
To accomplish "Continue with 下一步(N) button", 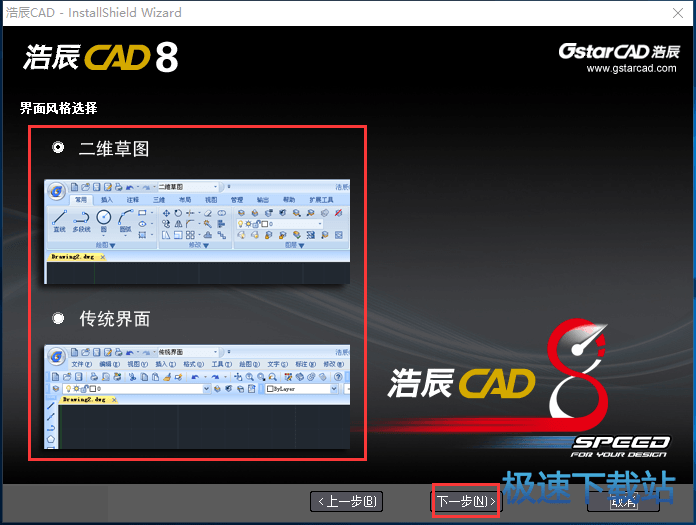I will pos(466,501).
